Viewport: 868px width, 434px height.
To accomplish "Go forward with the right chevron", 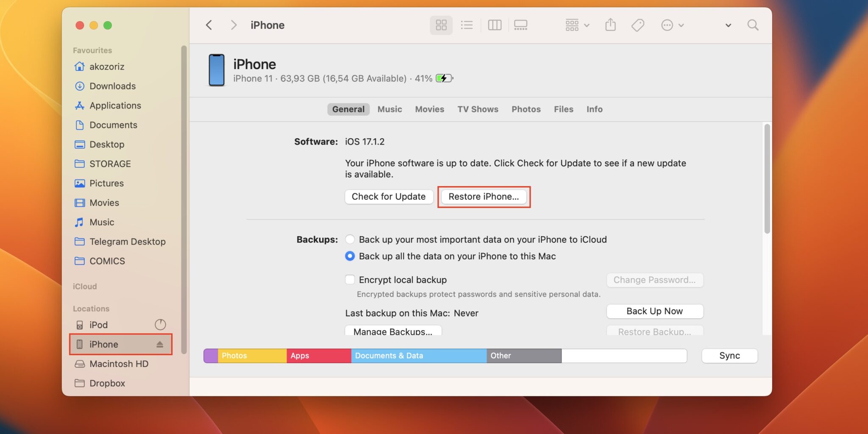I will tap(234, 25).
